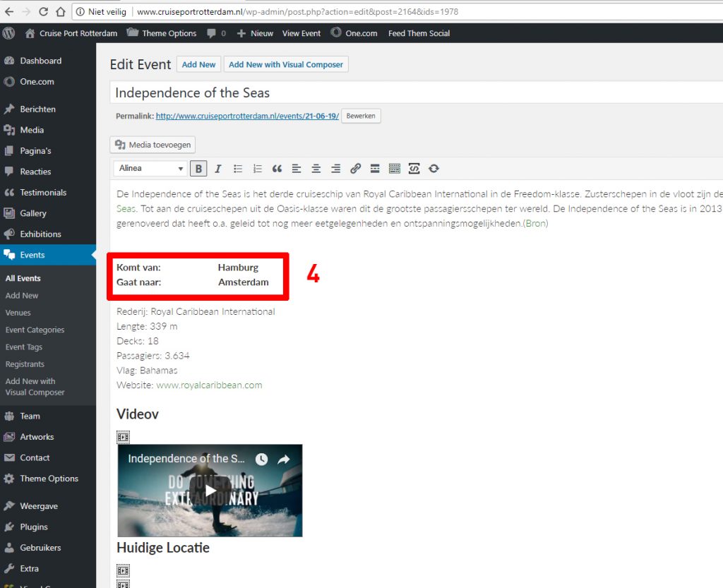The image size is (723, 588).
Task: Apply italic formatting in the editor
Action: pos(218,169)
